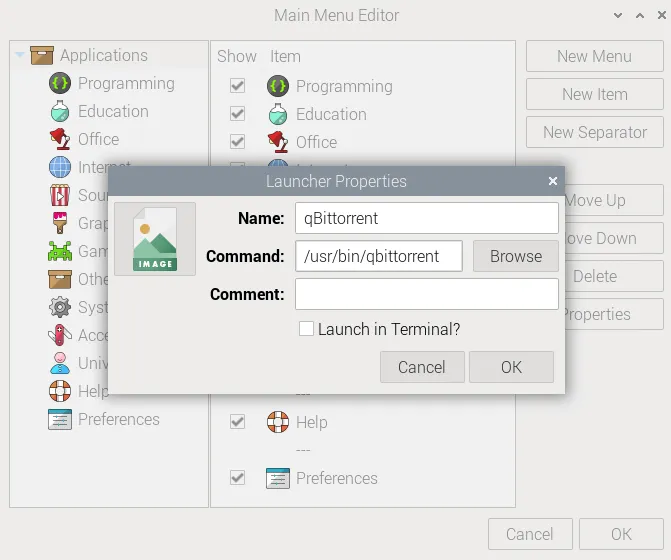Image resolution: width=671 pixels, height=560 pixels.
Task: Toggle Show checkbox for Education
Action: tap(238, 114)
